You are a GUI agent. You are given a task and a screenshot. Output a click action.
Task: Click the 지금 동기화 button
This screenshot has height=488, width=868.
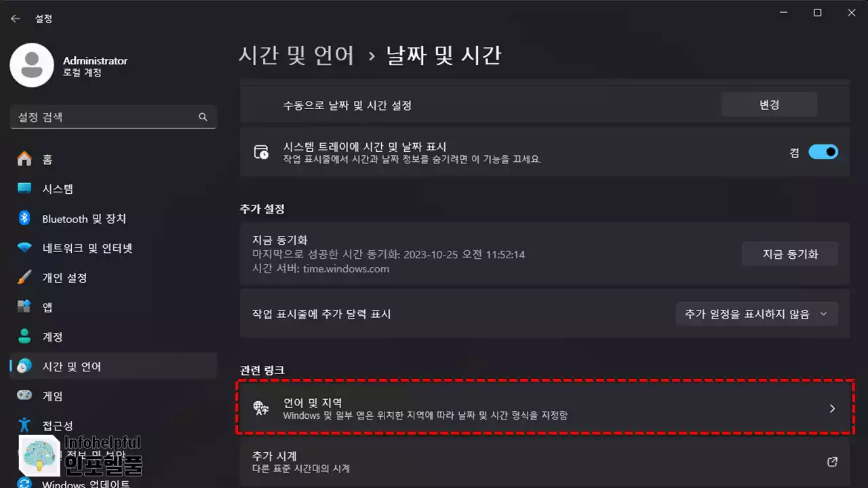coord(790,254)
